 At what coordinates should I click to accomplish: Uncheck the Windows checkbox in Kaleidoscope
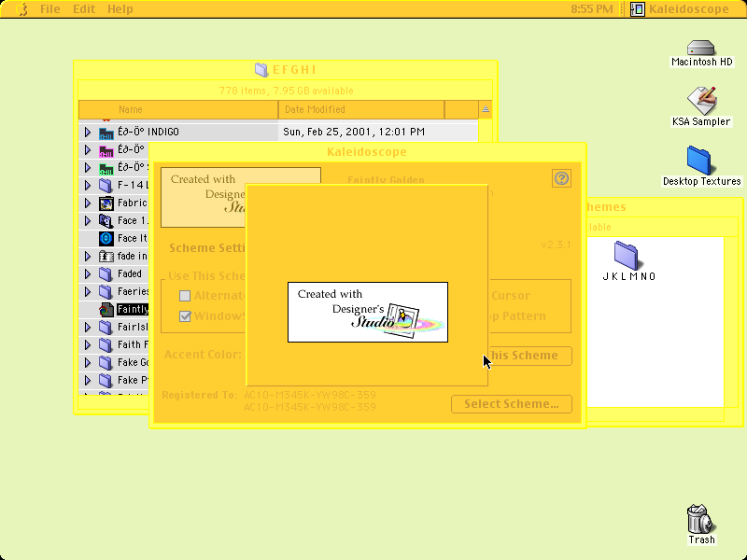[x=185, y=316]
